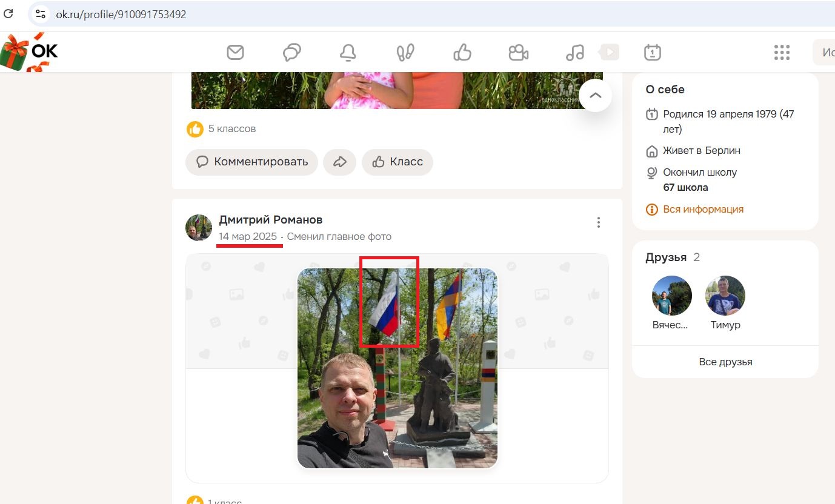Open the Notifications bell icon
835x504 pixels.
[348, 53]
